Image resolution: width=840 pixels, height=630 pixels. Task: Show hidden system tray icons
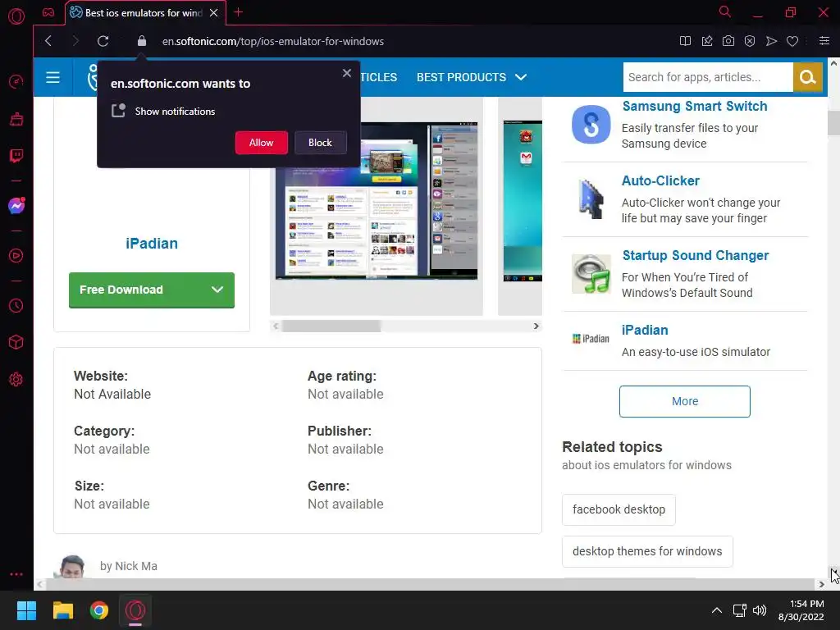(716, 610)
